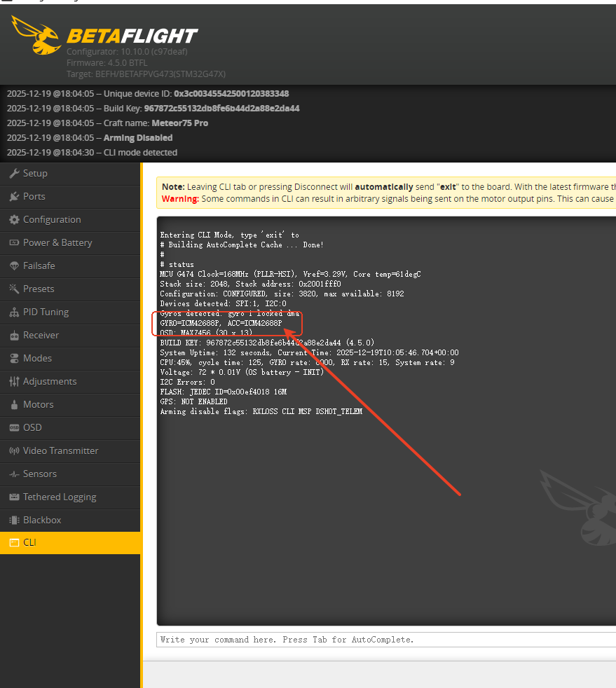Click the yellow Note/Warning banner
This screenshot has width=616, height=688.
click(386, 193)
